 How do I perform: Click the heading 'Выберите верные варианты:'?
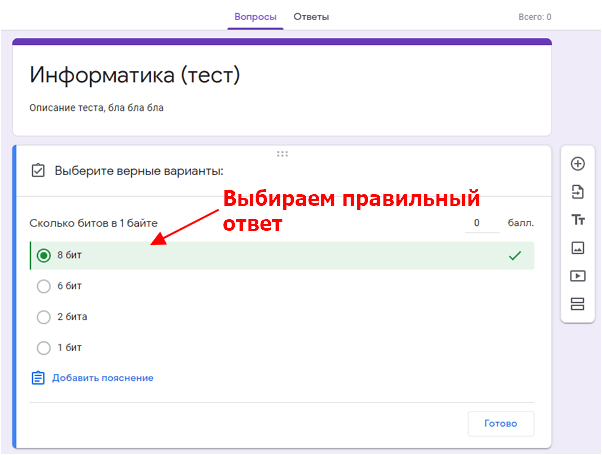point(139,171)
